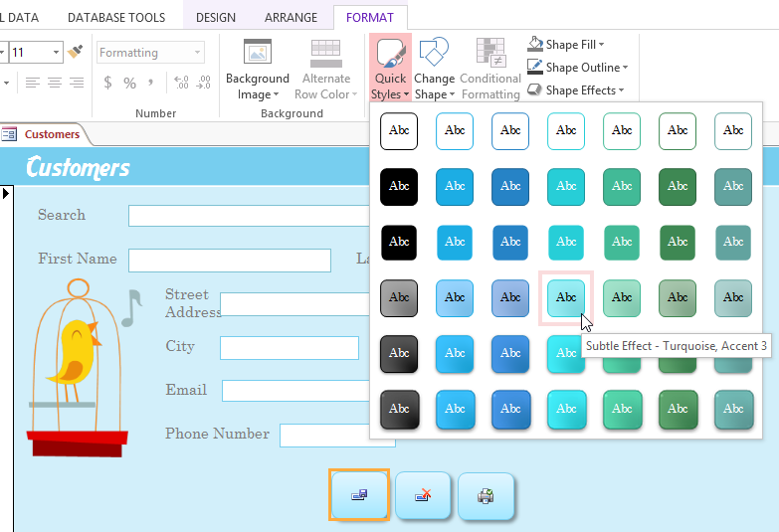779x532 pixels.
Task: Open the Quick Styles gallery button
Action: tap(390, 68)
